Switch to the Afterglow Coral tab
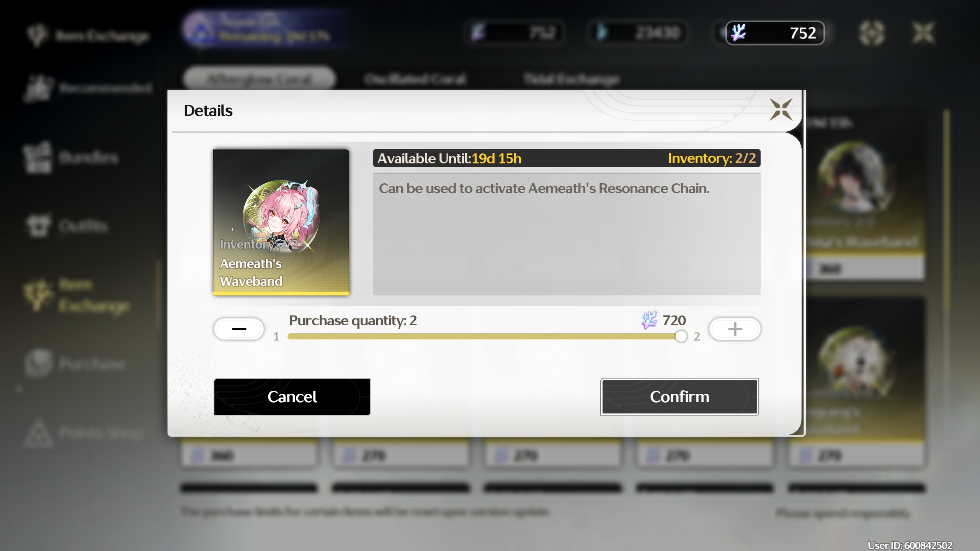980x551 pixels. tap(260, 79)
